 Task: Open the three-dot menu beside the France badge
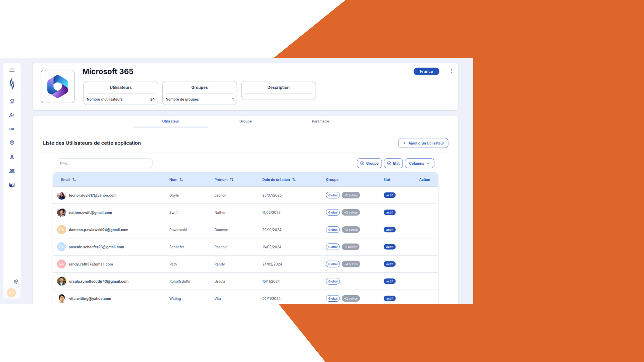451,71
